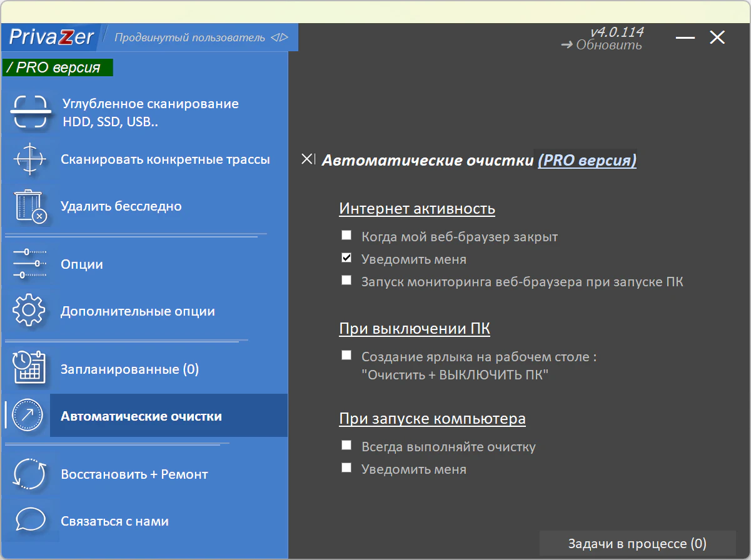
Task: Click the '→ Обновить' update link
Action: pos(602,45)
